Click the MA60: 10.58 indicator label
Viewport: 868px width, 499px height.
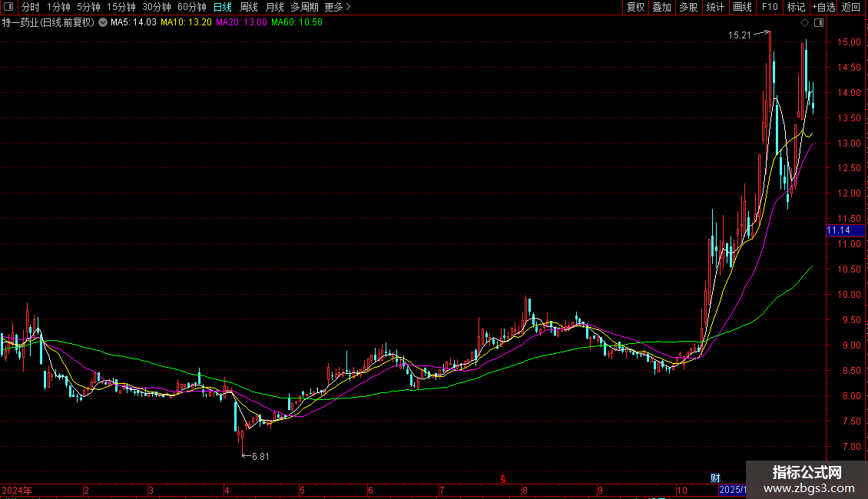pos(297,23)
